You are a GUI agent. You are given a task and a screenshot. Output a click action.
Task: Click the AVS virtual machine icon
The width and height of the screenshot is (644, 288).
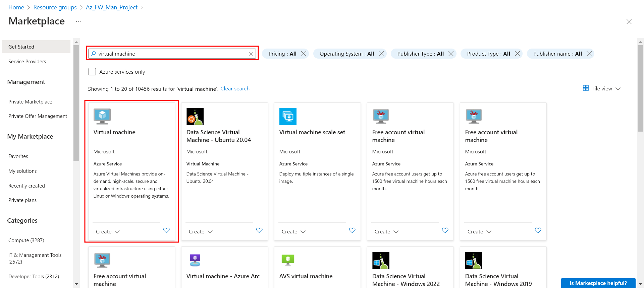288,260
